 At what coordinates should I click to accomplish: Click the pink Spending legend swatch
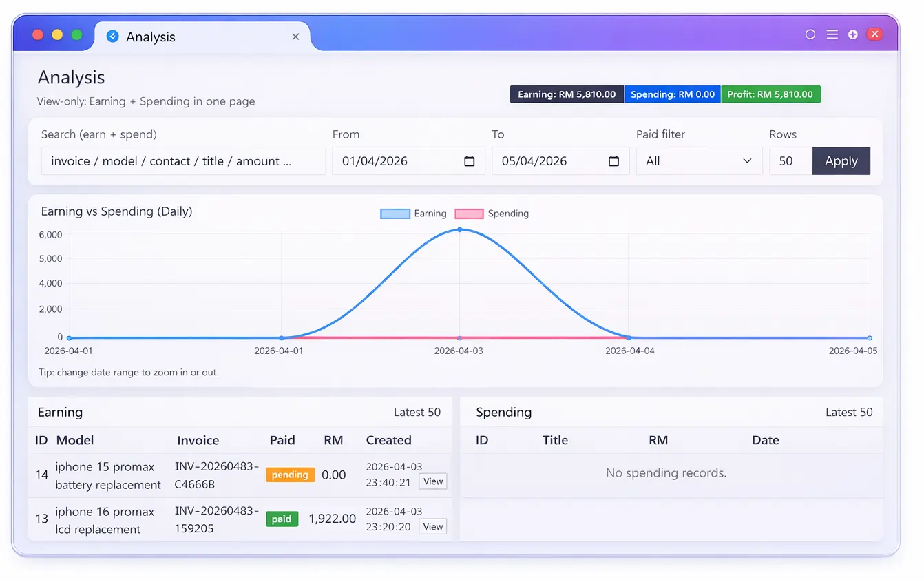(x=469, y=214)
